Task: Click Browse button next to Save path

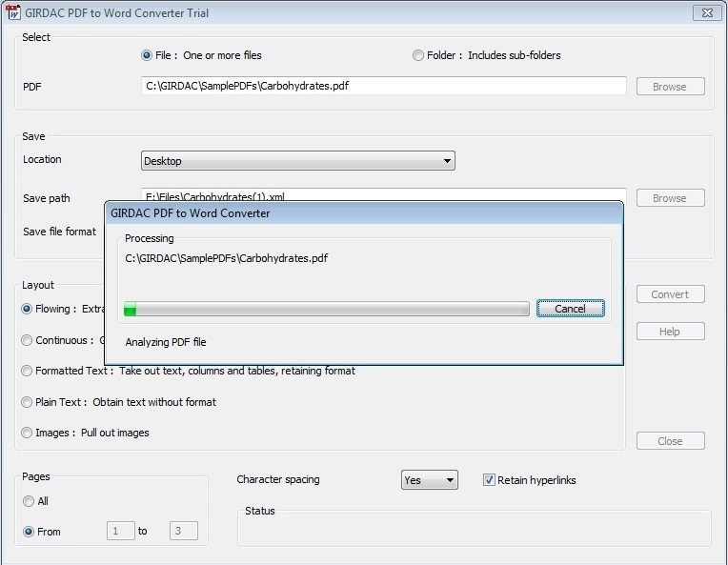Action: click(670, 198)
